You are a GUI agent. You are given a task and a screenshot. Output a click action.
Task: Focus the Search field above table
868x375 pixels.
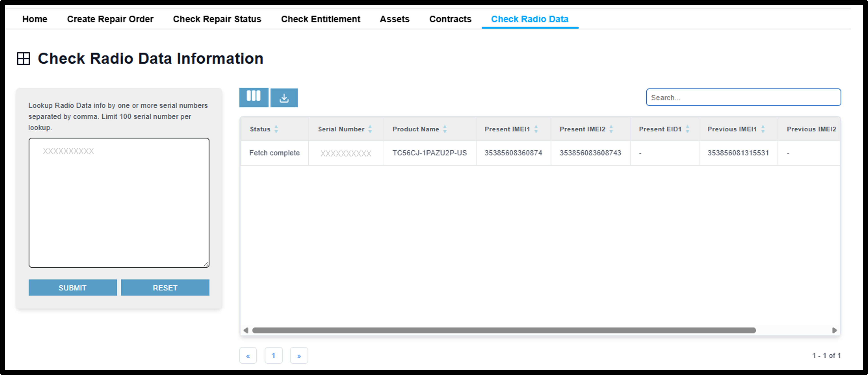[743, 97]
